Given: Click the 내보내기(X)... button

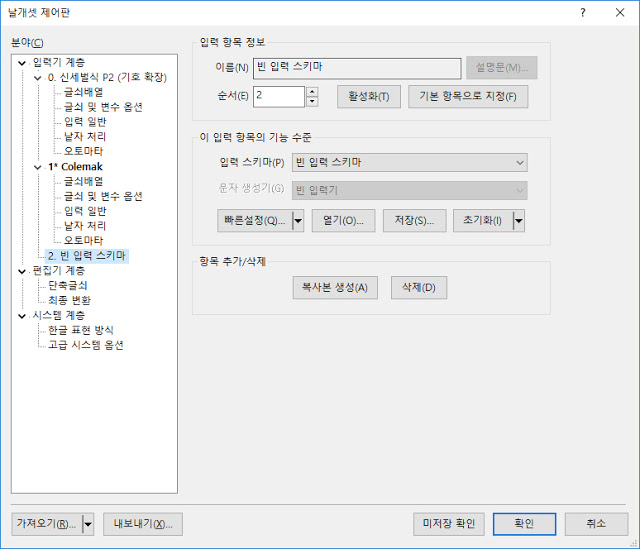Looking at the screenshot, I should pyautogui.click(x=143, y=524).
